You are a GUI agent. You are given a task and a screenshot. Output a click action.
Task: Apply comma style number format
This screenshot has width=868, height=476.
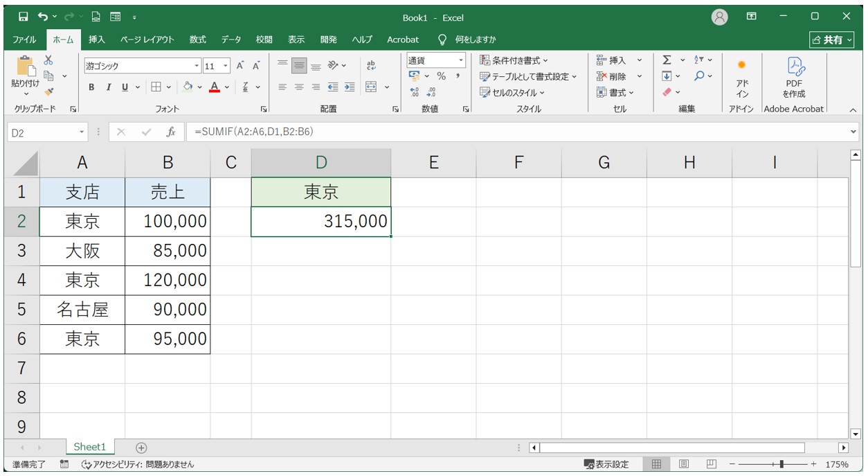point(458,76)
